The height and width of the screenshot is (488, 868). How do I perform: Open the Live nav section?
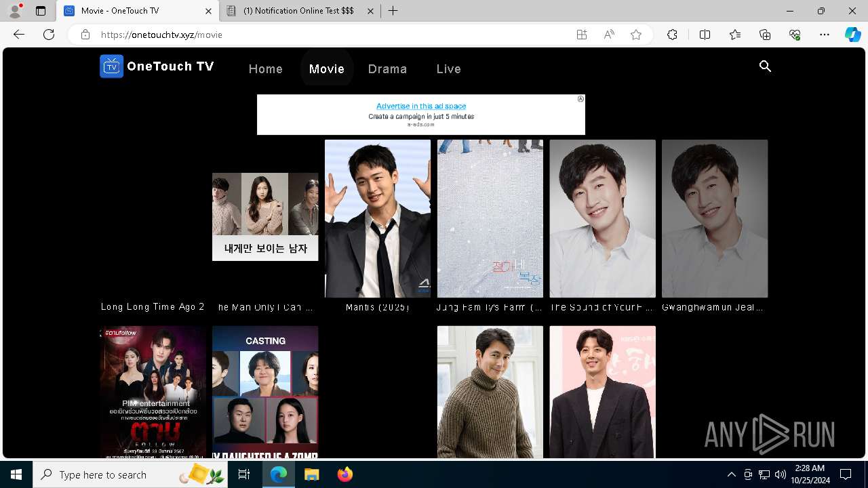pos(449,69)
